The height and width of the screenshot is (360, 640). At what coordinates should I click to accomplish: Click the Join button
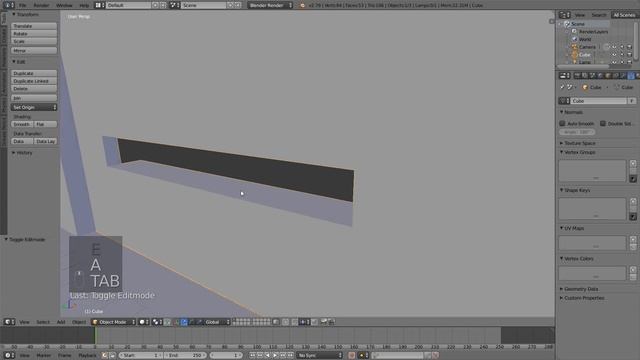[34, 98]
